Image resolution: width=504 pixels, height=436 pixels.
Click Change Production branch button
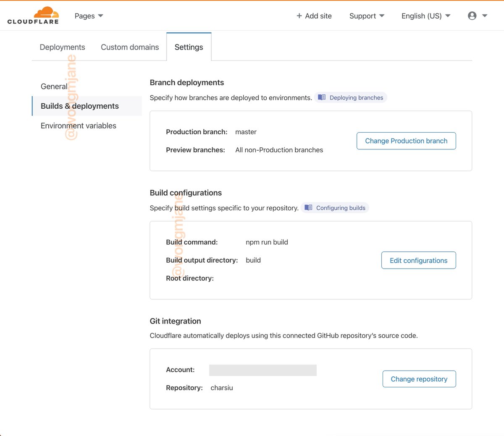406,141
